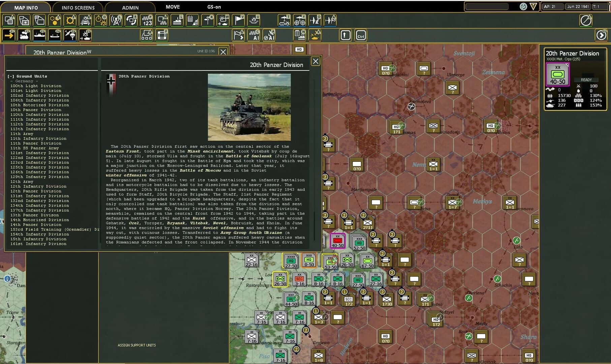Image resolution: width=611 pixels, height=364 pixels.
Task: Click the ASSIGN SUPPORT UNITS button
Action: pos(136,345)
